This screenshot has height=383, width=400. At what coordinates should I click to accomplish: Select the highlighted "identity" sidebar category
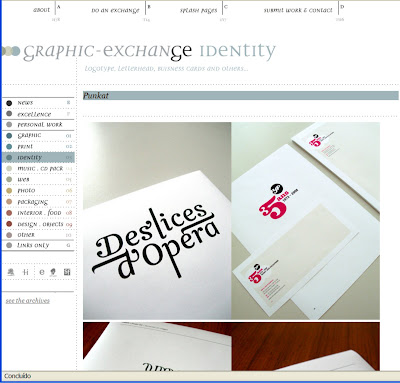38,157
